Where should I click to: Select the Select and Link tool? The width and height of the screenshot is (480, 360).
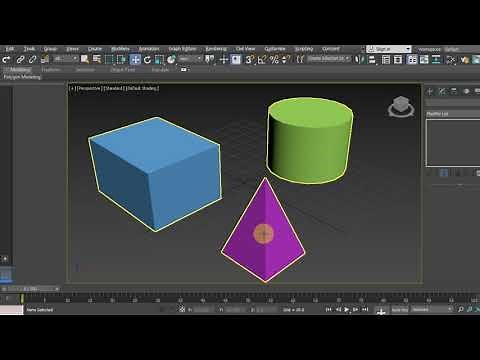pyautogui.click(x=20, y=60)
